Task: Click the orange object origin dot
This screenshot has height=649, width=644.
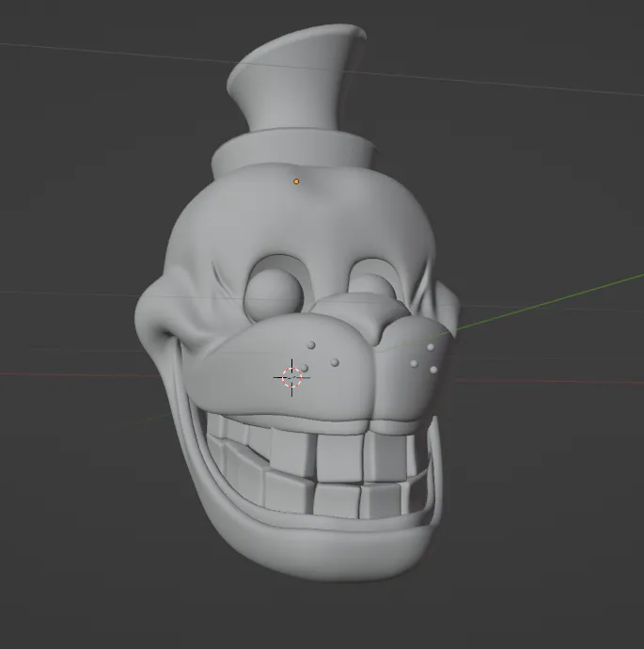Action: [296, 182]
